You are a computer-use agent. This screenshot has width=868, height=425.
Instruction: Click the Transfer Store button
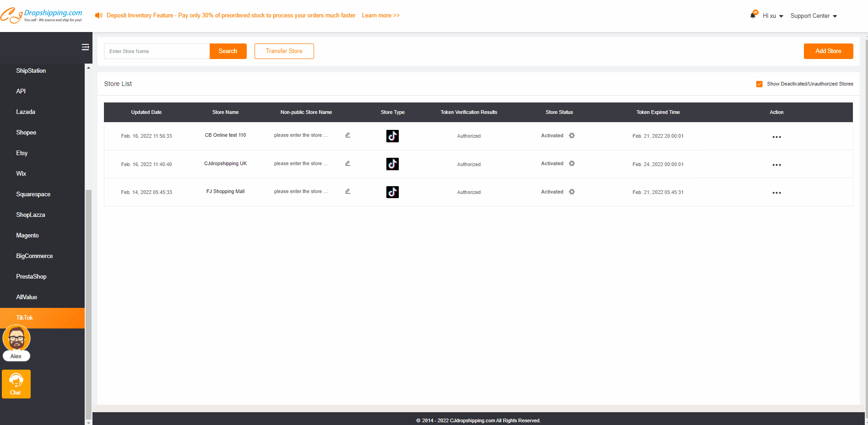pyautogui.click(x=284, y=51)
